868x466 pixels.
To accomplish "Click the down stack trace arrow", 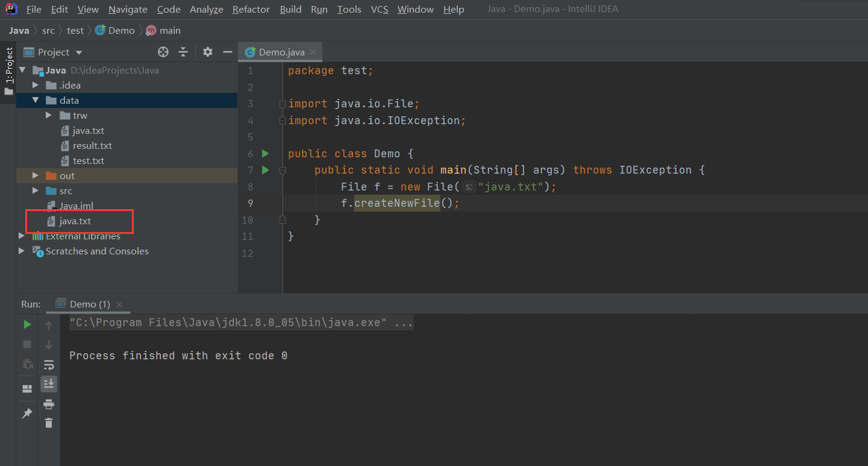I will pos(49,345).
